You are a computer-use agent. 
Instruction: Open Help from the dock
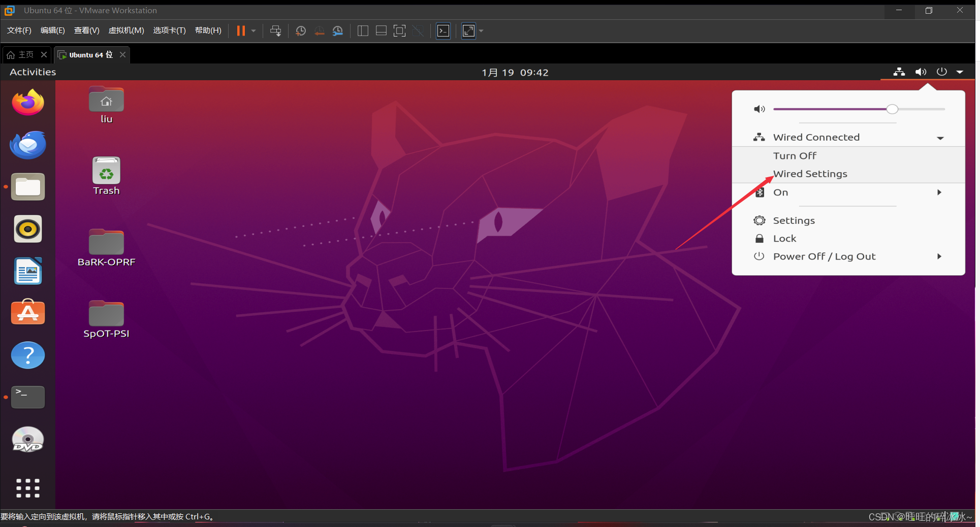[28, 355]
